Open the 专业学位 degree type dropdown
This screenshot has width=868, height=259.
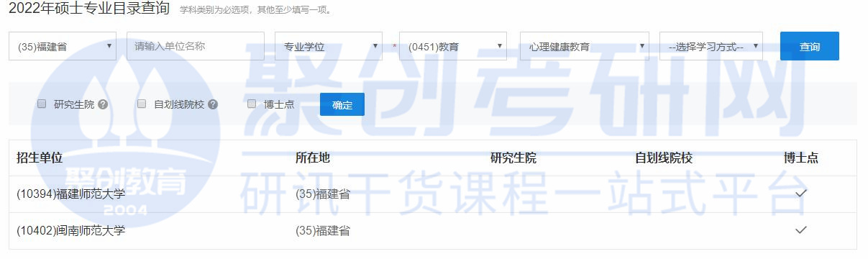(x=329, y=46)
